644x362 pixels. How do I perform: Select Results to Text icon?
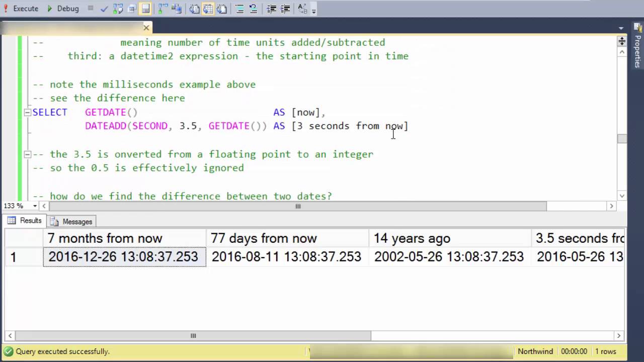pyautogui.click(x=194, y=9)
